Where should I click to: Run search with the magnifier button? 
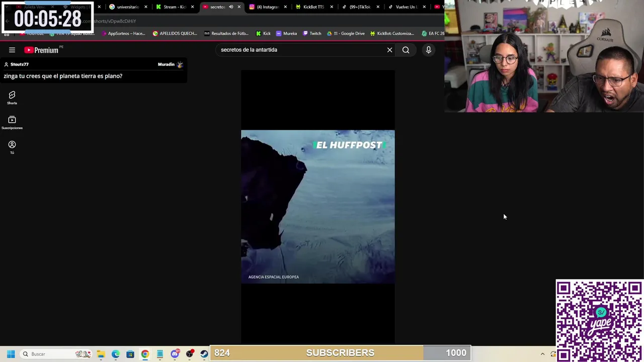(406, 50)
